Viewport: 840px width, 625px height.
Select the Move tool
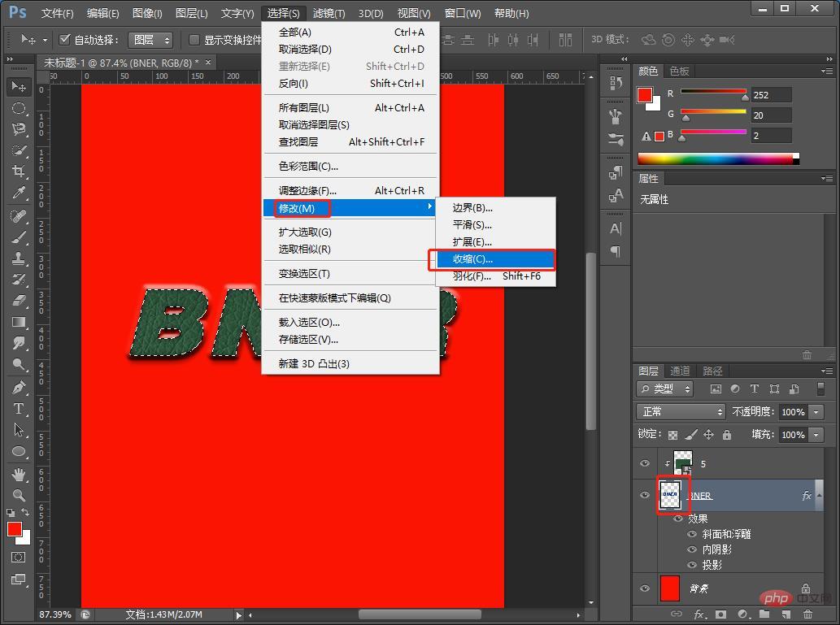(x=19, y=86)
